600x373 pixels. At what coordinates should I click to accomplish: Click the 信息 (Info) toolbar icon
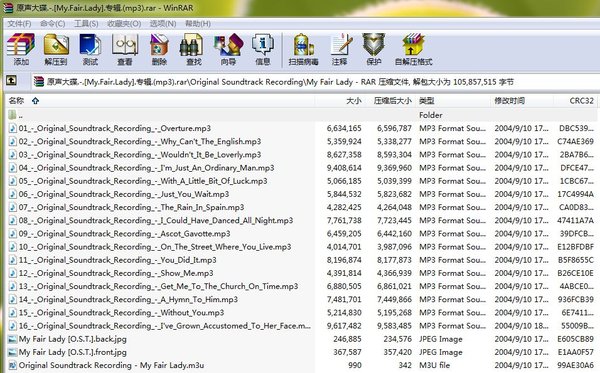[262, 44]
